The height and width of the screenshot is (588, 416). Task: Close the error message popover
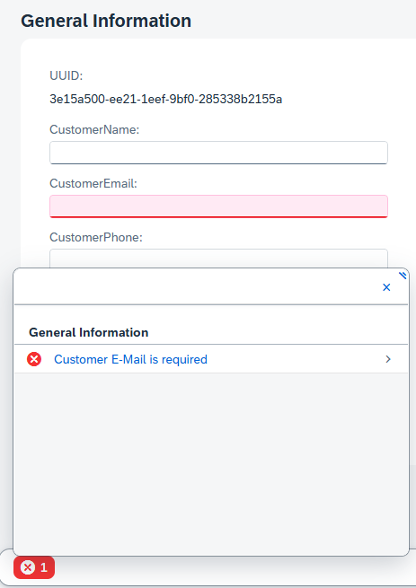click(x=386, y=287)
